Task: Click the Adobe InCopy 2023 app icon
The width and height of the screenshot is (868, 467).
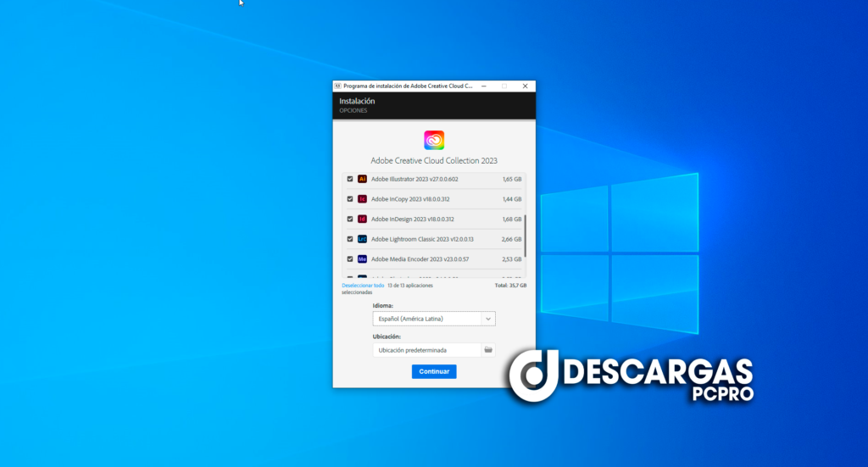Action: tap(362, 198)
